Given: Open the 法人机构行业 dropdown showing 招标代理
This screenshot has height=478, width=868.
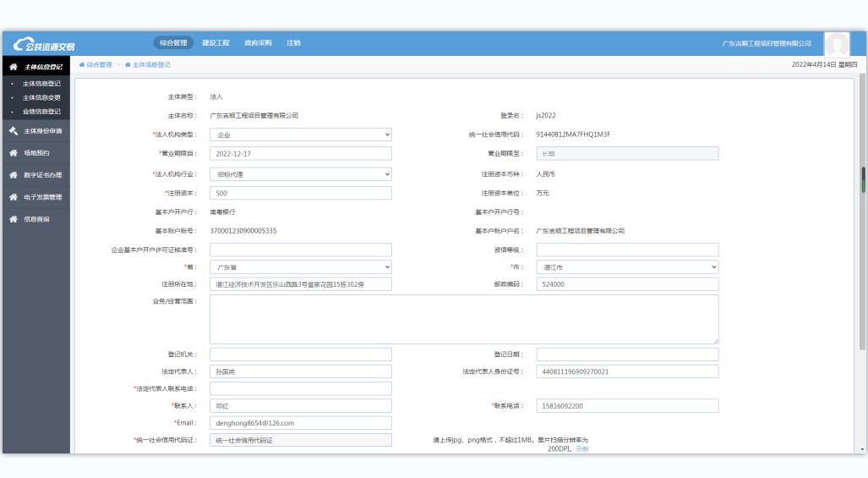Looking at the screenshot, I should point(301,174).
